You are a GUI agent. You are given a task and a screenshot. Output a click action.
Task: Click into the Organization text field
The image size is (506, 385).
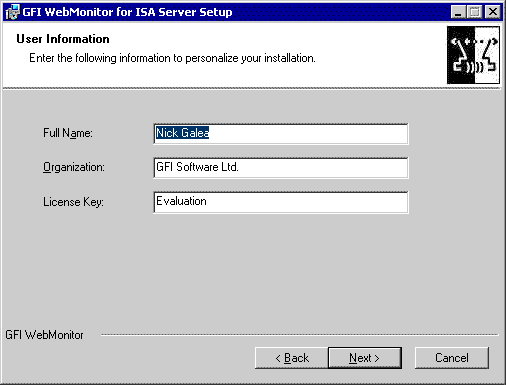281,168
